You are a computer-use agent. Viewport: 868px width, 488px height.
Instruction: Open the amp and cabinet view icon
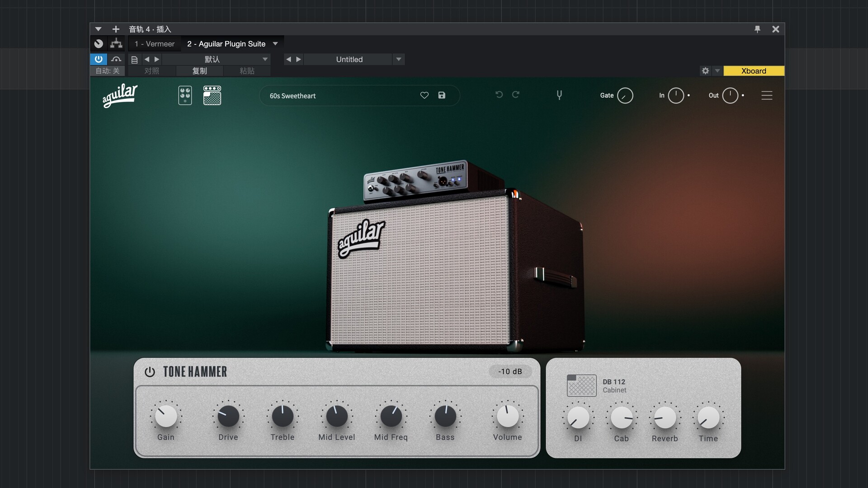coord(212,95)
